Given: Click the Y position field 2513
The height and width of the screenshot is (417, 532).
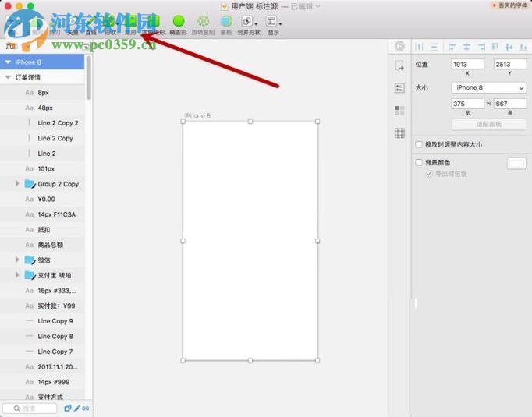Looking at the screenshot, I should click(x=510, y=65).
